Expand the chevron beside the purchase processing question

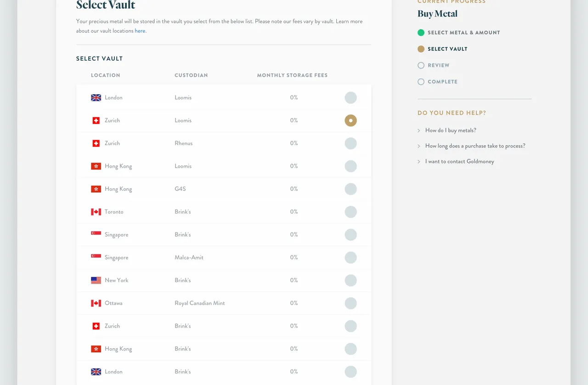(419, 147)
